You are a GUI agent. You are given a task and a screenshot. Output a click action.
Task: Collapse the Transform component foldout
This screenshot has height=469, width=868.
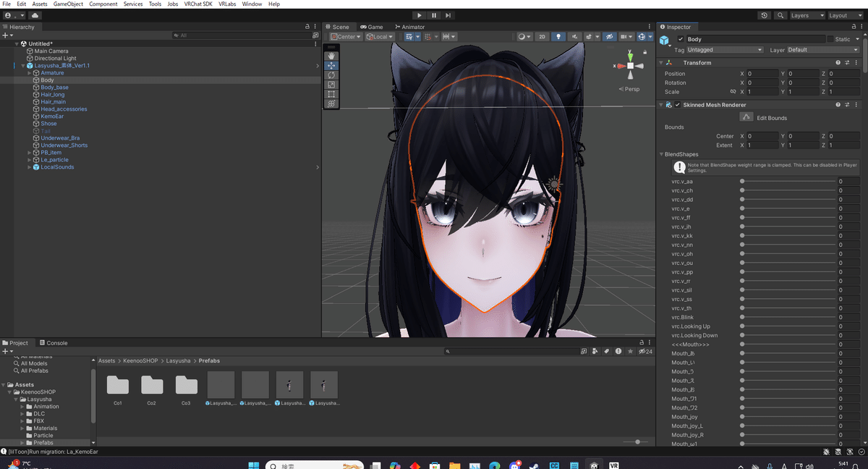point(661,63)
